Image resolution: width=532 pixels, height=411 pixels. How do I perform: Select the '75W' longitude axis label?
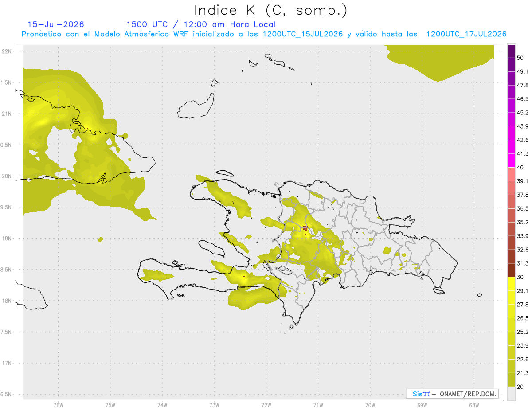110,405
